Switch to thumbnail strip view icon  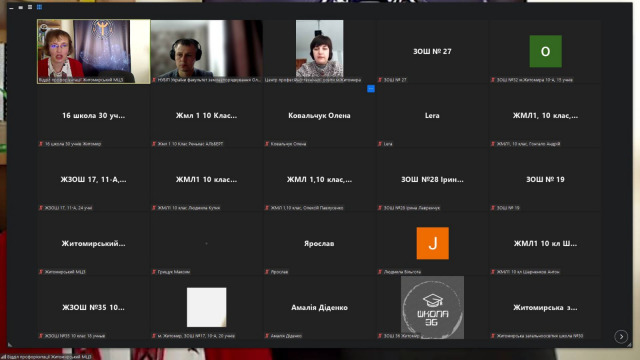(x=20, y=7)
